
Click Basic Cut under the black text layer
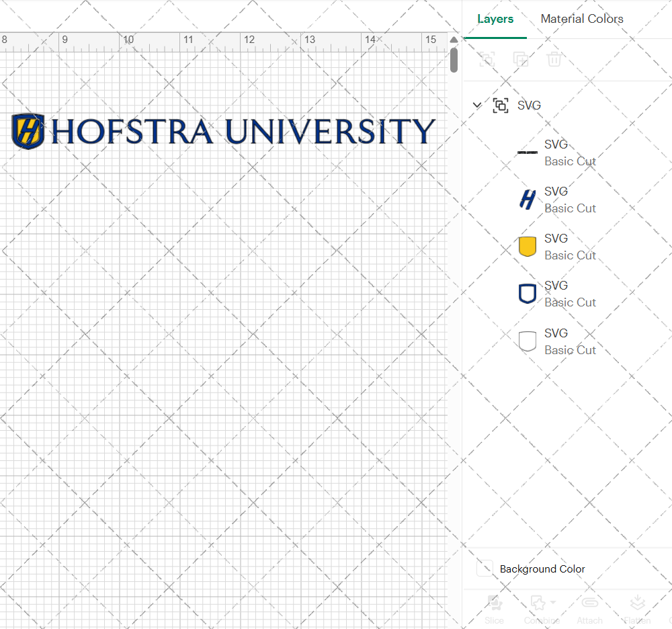tap(570, 161)
